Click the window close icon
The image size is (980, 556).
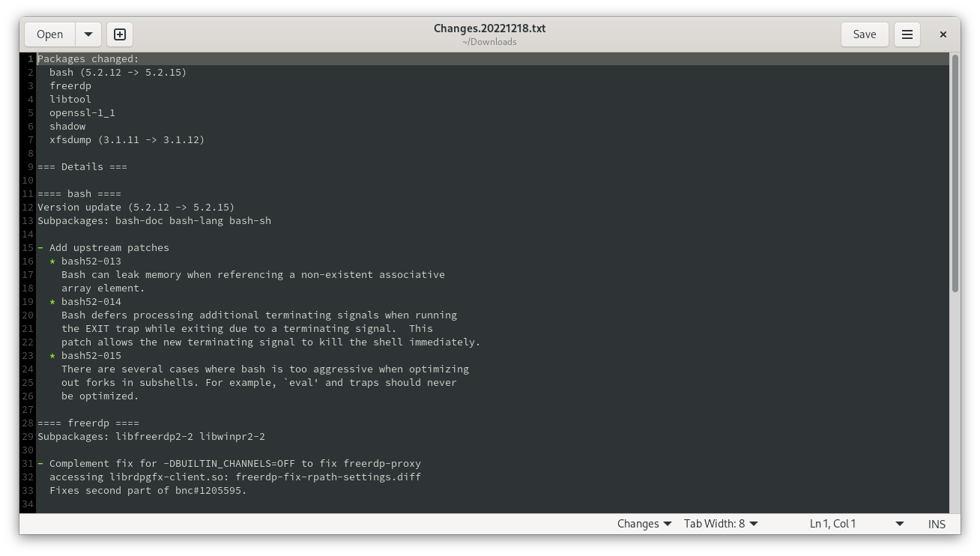943,34
